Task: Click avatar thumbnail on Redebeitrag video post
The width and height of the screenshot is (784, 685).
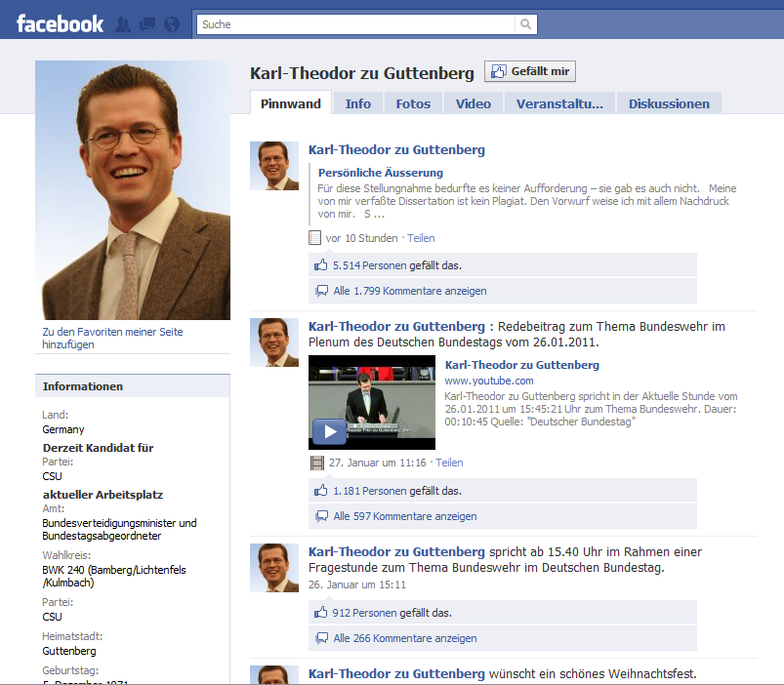Action: click(x=274, y=342)
